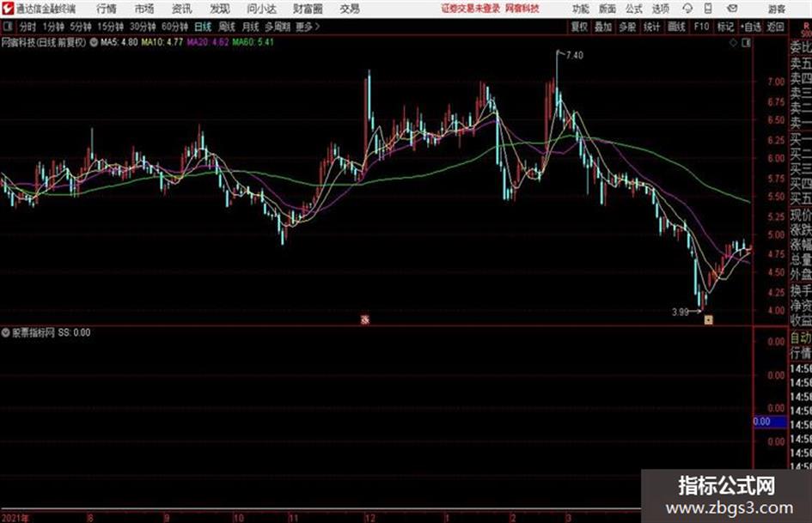The width and height of the screenshot is (812, 523).
Task: Open the 选项 menu
Action: (660, 9)
